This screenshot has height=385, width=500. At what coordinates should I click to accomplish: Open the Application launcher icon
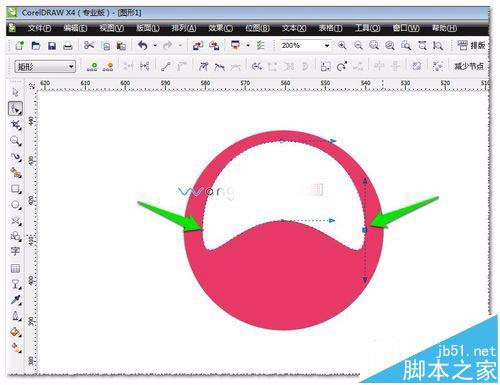pyautogui.click(x=235, y=45)
